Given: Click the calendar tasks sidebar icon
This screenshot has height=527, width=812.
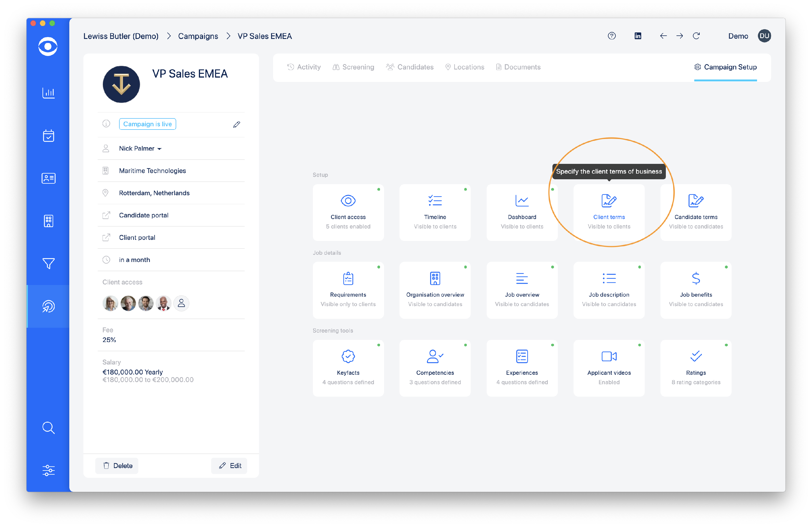Looking at the screenshot, I should click(48, 136).
